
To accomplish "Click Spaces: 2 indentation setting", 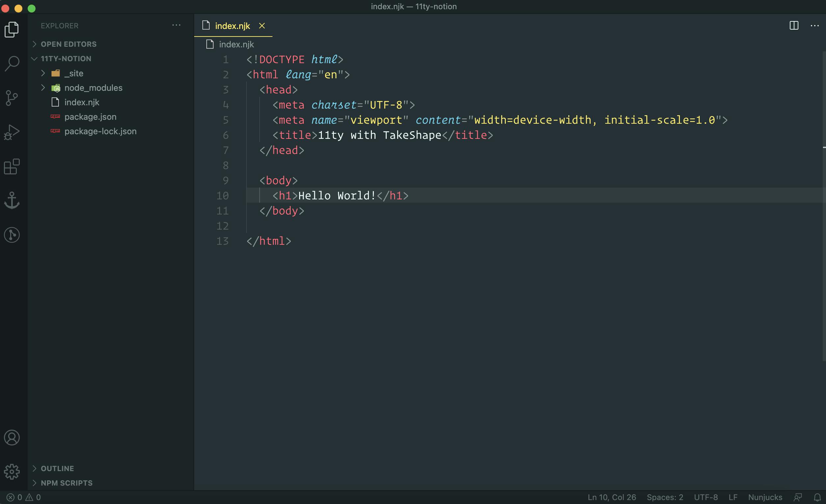I will 665,497.
